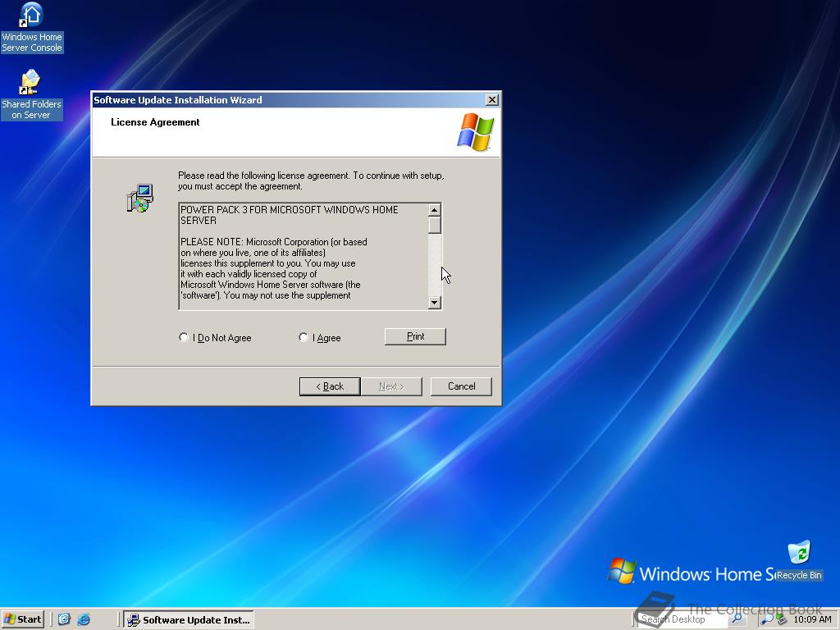Click in the Search Desktop field
The width and height of the screenshot is (840, 630).
(x=682, y=619)
